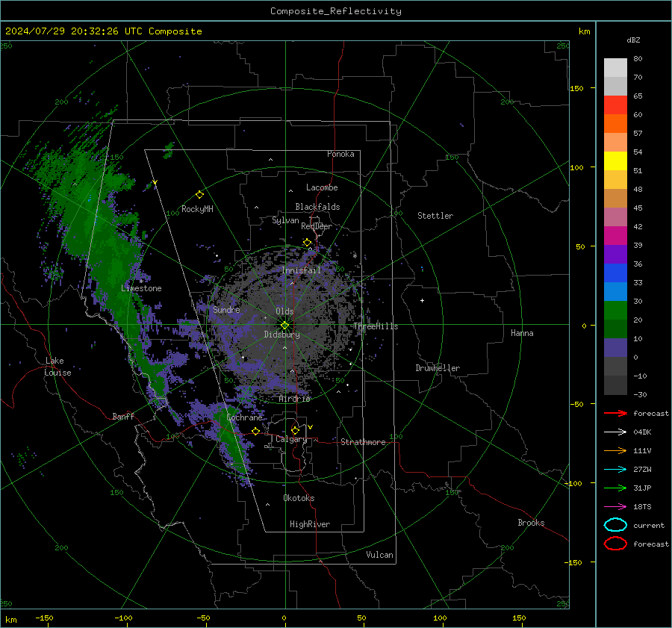Image resolution: width=672 pixels, height=628 pixels.
Task: Click the yellow Y marker east of Calgary
Action: (311, 427)
